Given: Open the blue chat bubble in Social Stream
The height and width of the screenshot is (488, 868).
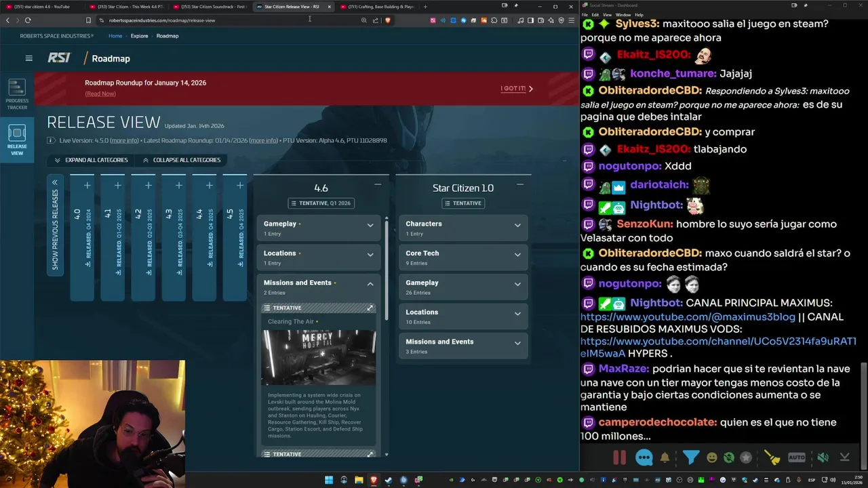Looking at the screenshot, I should click(644, 457).
